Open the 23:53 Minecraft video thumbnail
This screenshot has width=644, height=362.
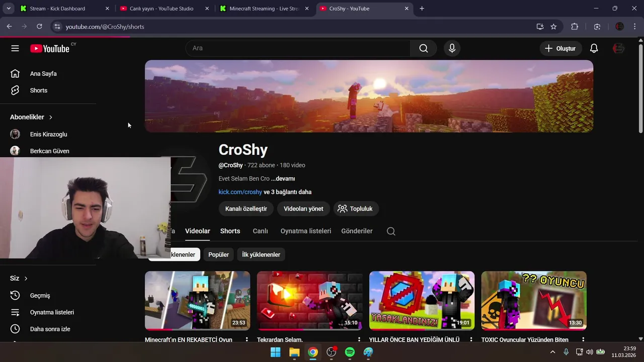pos(197,301)
